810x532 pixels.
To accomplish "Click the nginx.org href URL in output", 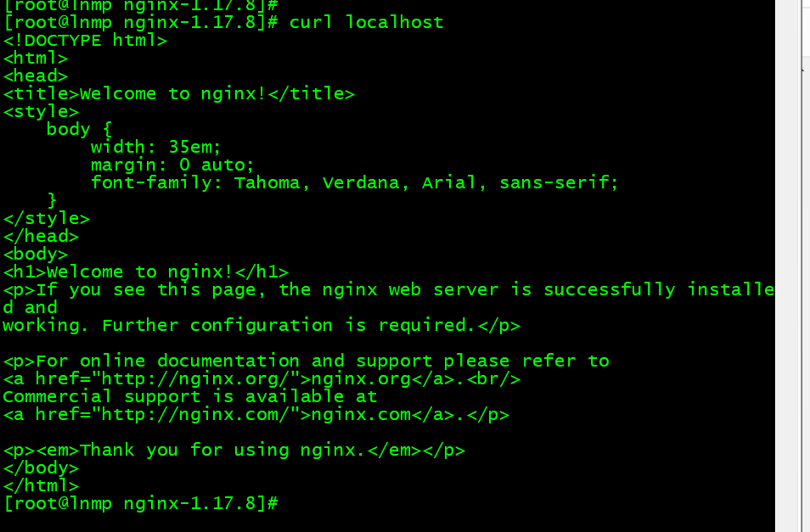I will [194, 379].
